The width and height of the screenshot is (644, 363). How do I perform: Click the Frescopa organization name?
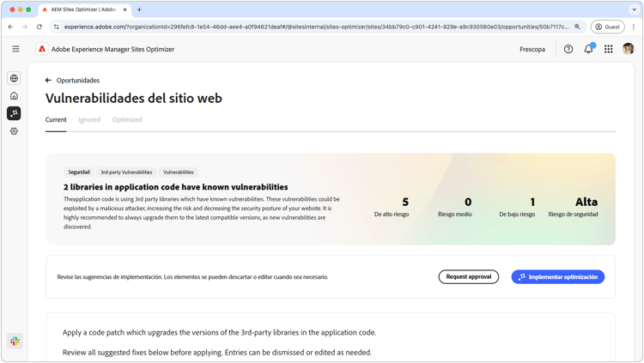click(532, 49)
